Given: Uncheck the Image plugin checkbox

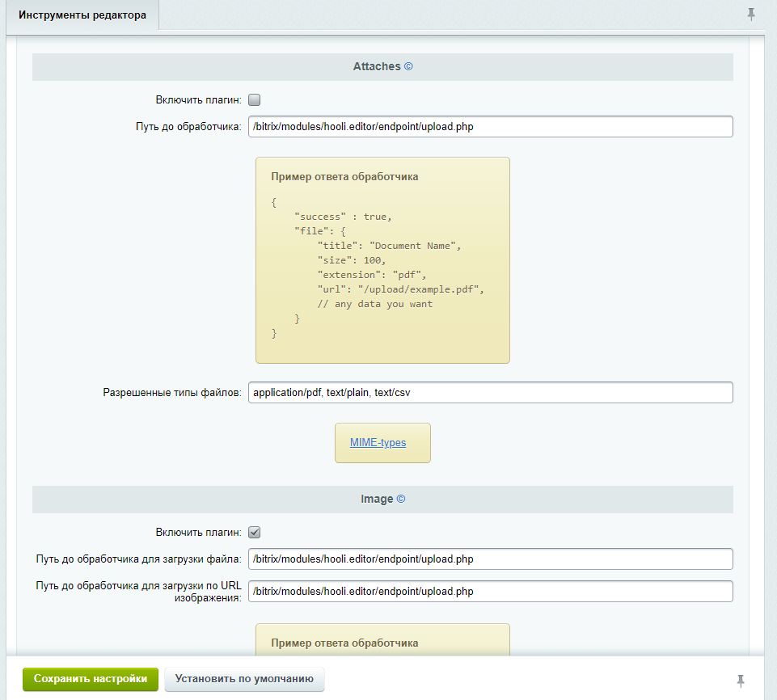Looking at the screenshot, I should pos(254,533).
